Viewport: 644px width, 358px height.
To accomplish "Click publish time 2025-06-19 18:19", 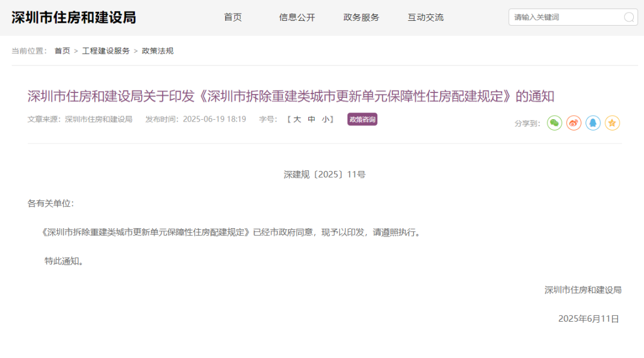I will point(215,119).
